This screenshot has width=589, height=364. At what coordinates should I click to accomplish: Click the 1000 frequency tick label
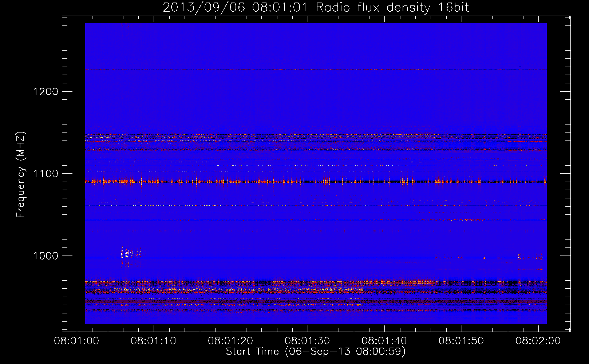point(46,256)
